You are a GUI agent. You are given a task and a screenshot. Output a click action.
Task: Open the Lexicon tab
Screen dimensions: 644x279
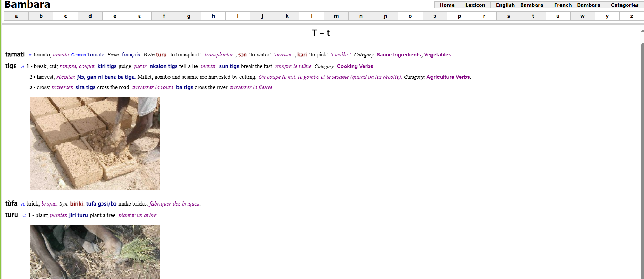coord(475,5)
